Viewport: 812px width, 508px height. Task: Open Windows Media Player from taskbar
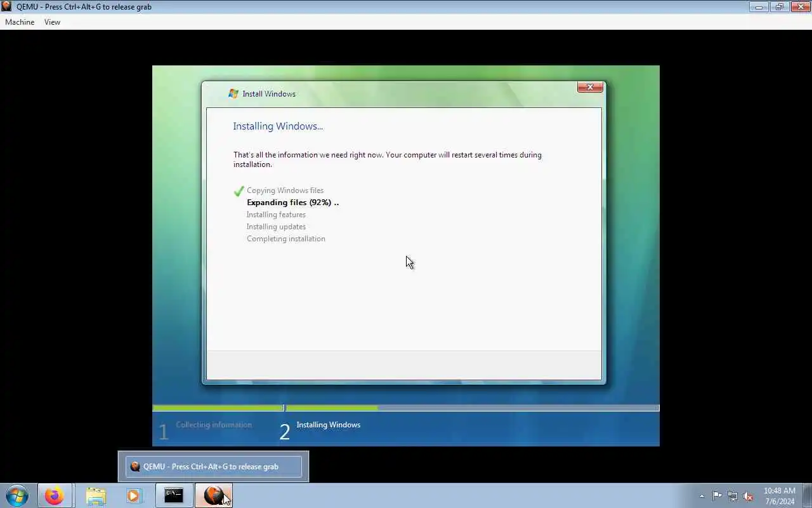coord(133,495)
